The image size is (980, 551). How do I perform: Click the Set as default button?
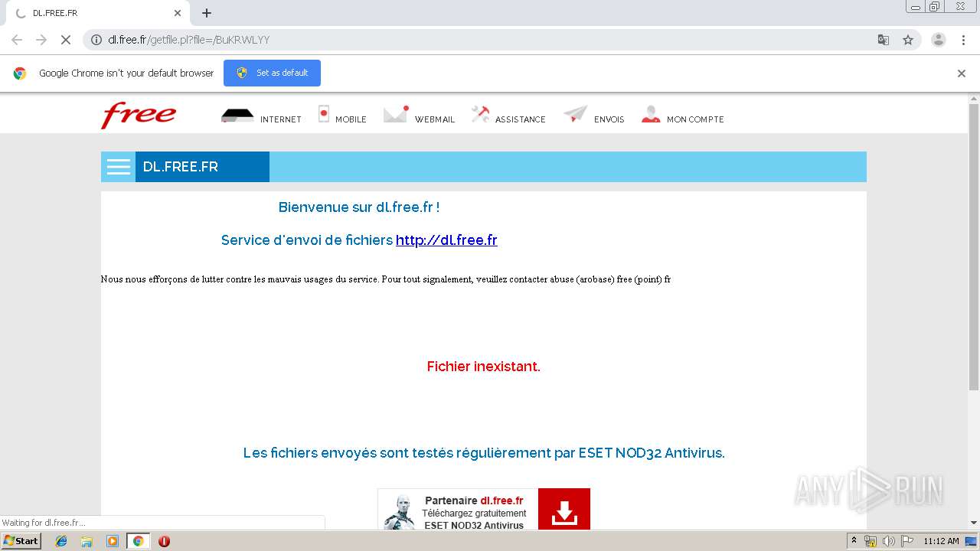point(272,73)
